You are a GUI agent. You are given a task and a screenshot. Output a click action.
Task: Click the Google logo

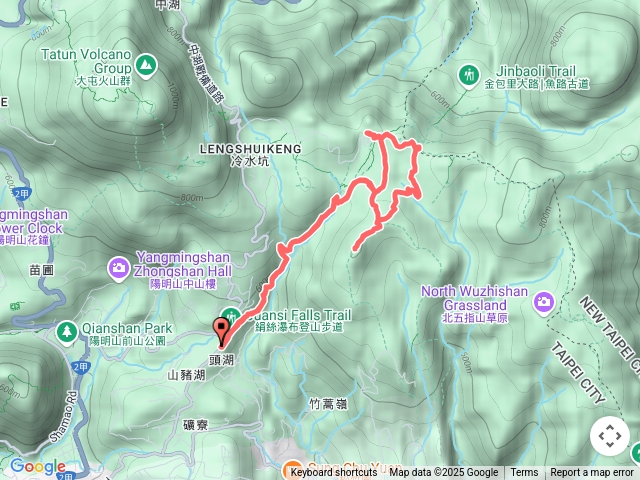38,466
